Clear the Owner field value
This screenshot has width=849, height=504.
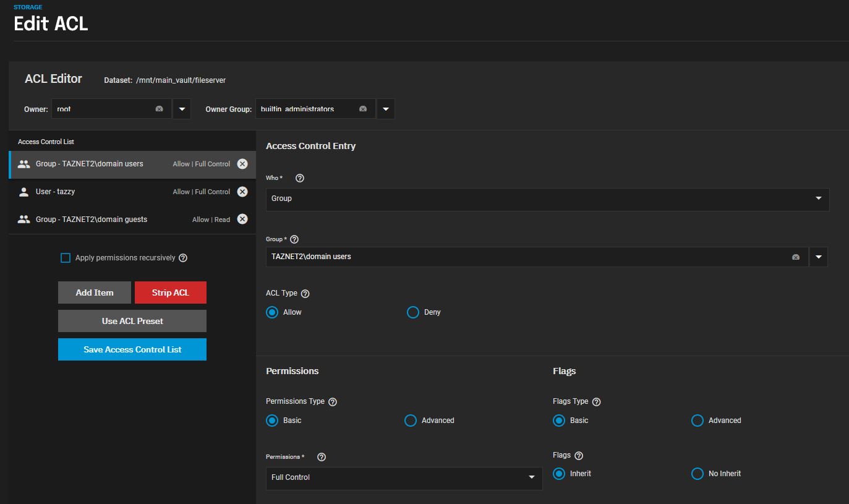click(159, 109)
